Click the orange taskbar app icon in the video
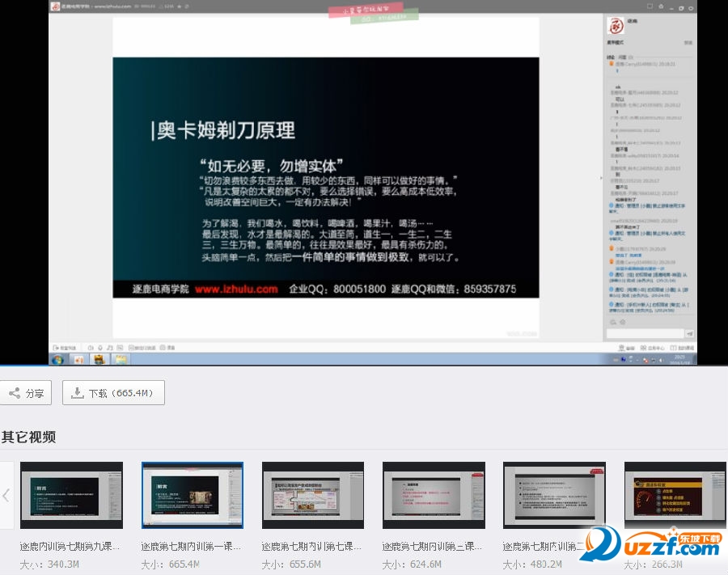 pos(79,359)
